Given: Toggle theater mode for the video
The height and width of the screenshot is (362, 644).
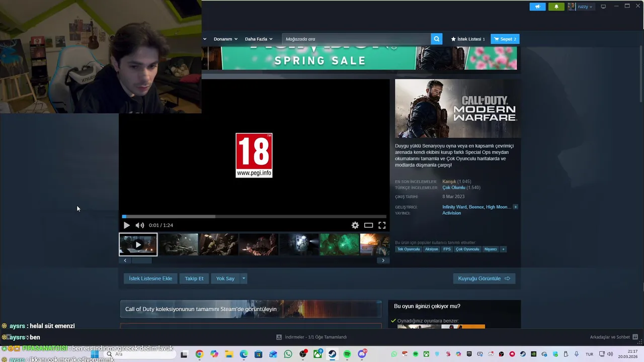Looking at the screenshot, I should point(368,225).
